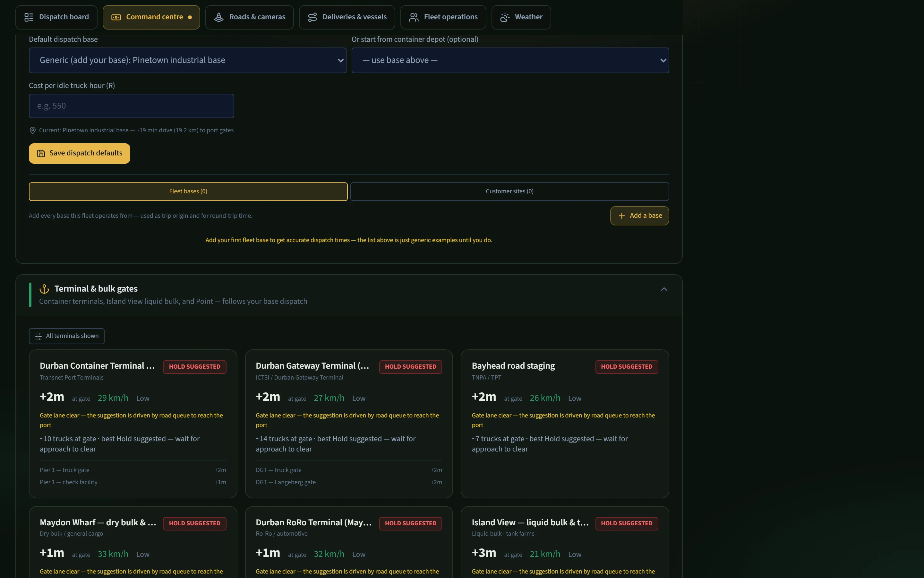Click the Weather cloud-sun icon

tap(505, 17)
